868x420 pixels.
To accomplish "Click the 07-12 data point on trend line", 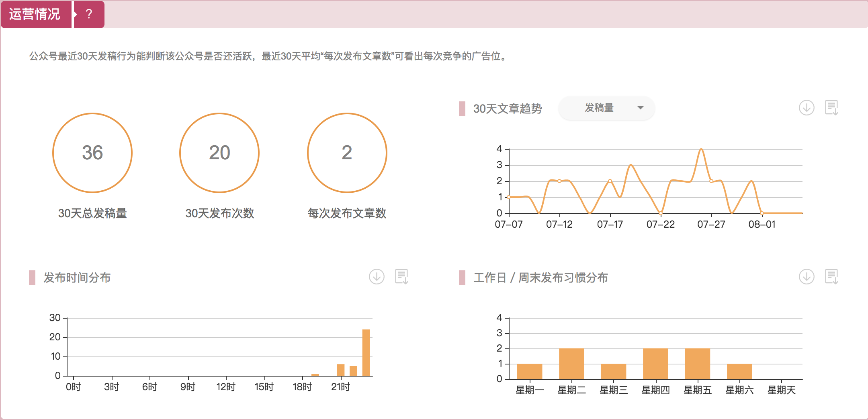I will 559,181.
